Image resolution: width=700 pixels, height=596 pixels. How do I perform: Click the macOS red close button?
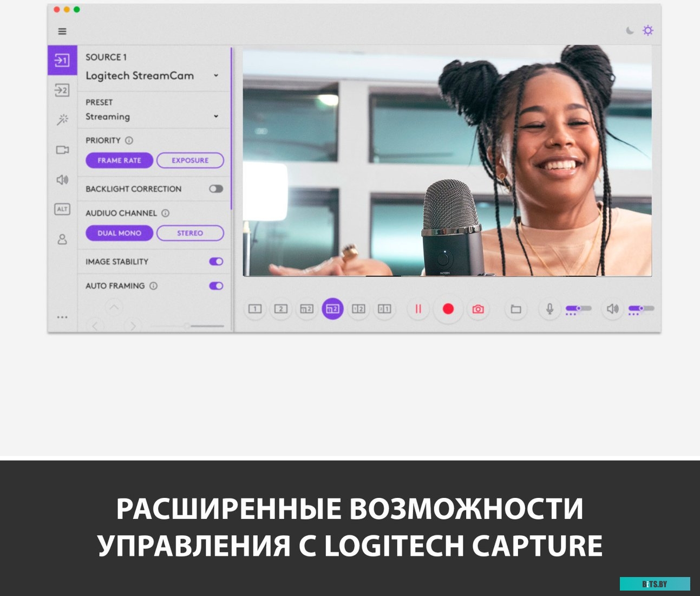57,9
